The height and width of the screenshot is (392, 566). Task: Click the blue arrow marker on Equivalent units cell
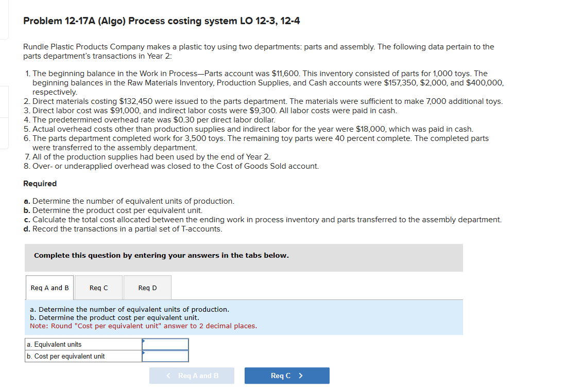point(144,342)
